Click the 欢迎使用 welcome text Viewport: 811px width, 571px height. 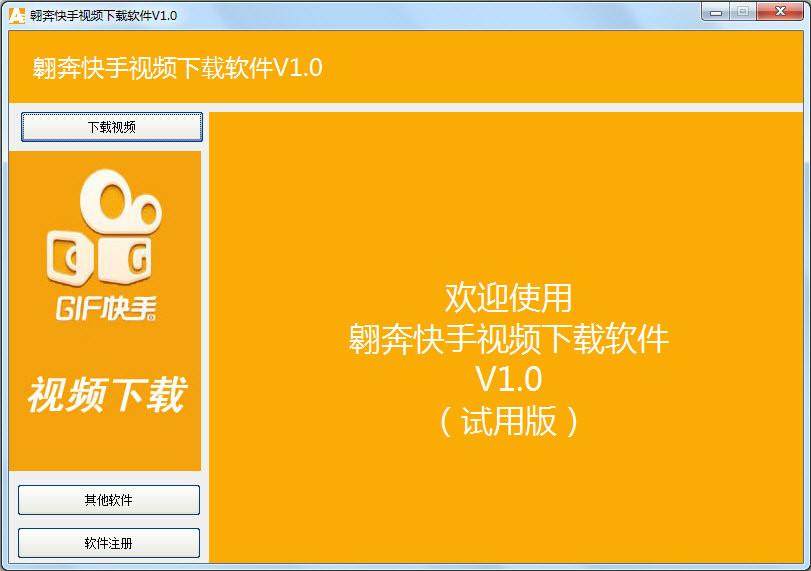tap(508, 298)
